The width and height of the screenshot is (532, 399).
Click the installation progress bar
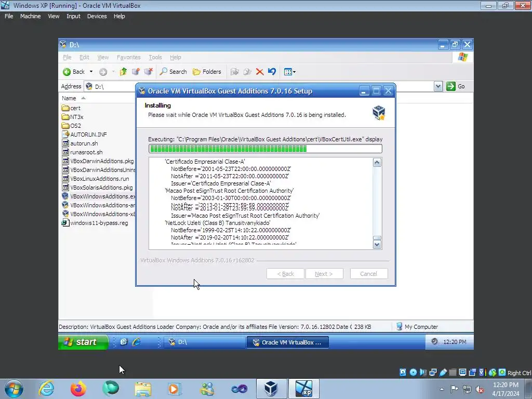265,149
